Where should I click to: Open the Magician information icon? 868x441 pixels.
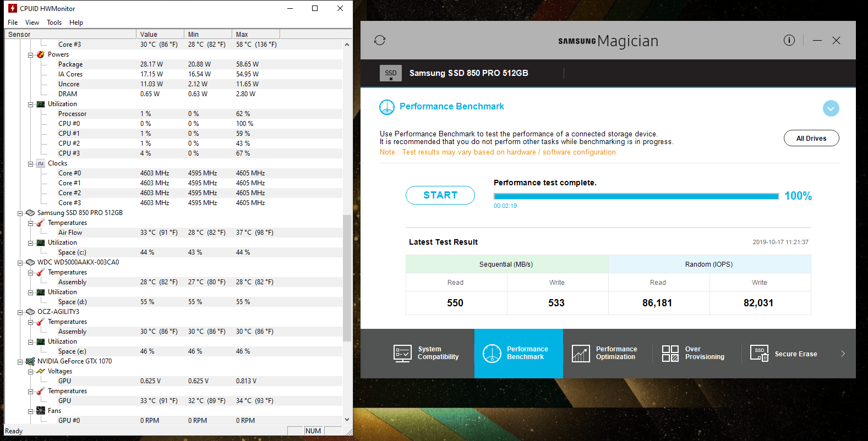(x=789, y=40)
